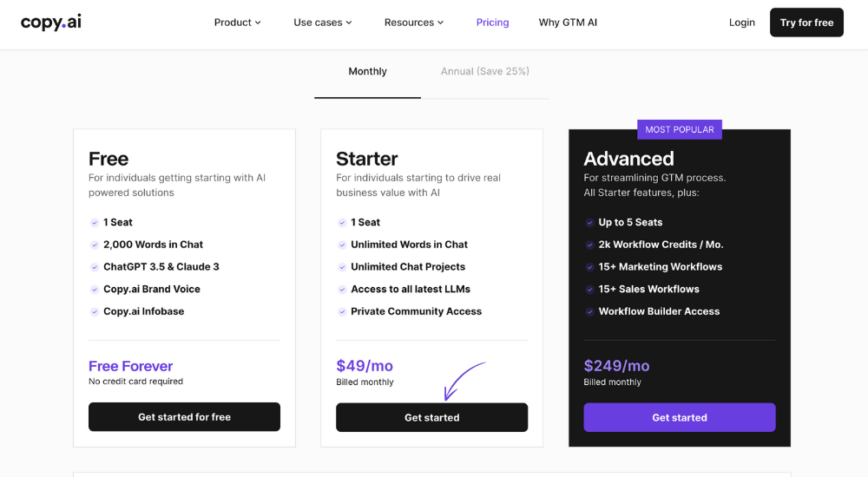868x477 pixels.
Task: Click the Private Community Access text
Action: click(x=417, y=311)
